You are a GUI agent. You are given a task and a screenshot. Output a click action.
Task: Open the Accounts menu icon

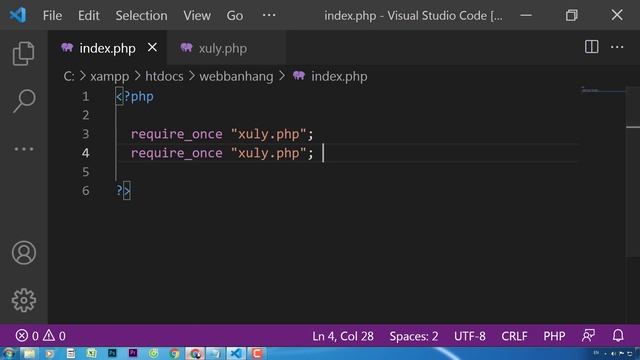click(24, 253)
